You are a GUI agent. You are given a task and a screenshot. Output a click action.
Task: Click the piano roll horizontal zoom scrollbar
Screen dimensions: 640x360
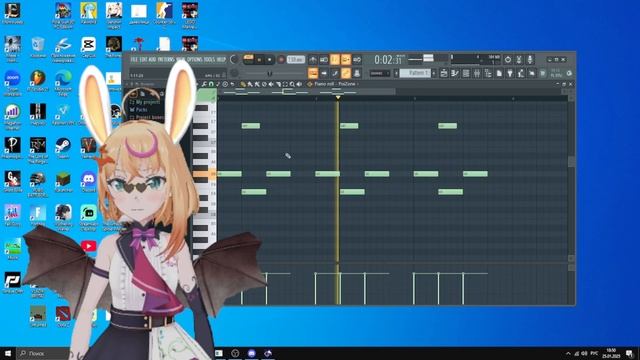306,92
